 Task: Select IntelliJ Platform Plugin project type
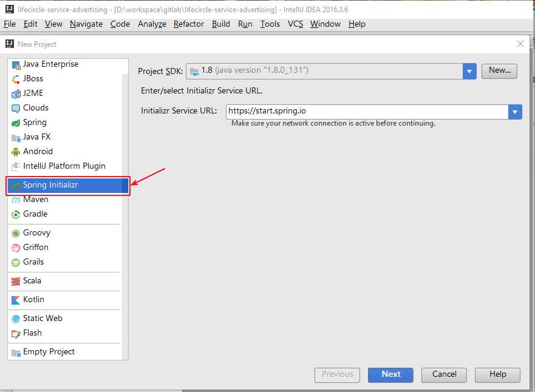65,166
